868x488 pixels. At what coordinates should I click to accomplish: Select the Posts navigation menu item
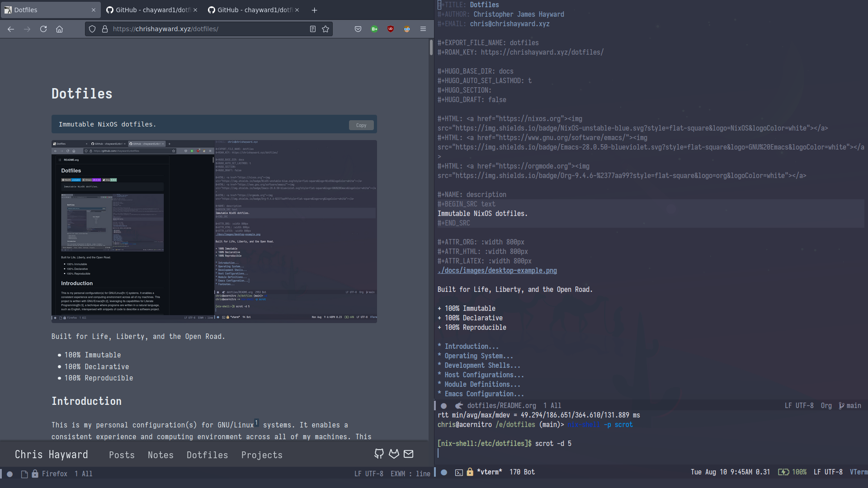[122, 455]
